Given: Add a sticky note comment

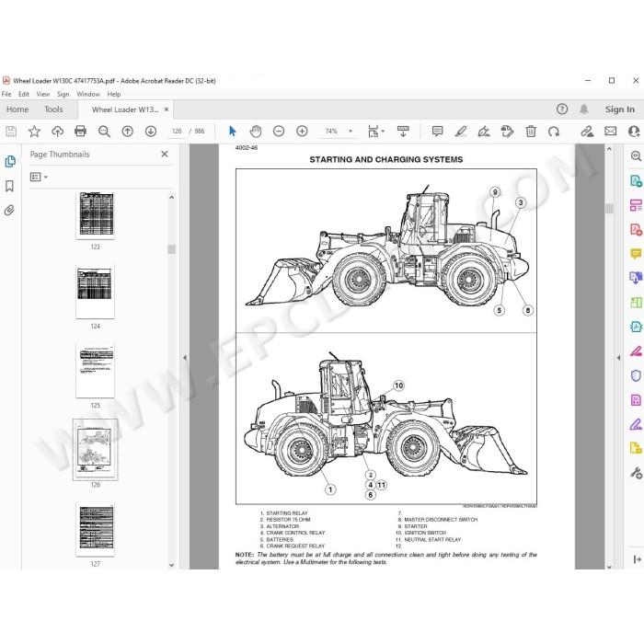Looking at the screenshot, I should click(x=437, y=132).
